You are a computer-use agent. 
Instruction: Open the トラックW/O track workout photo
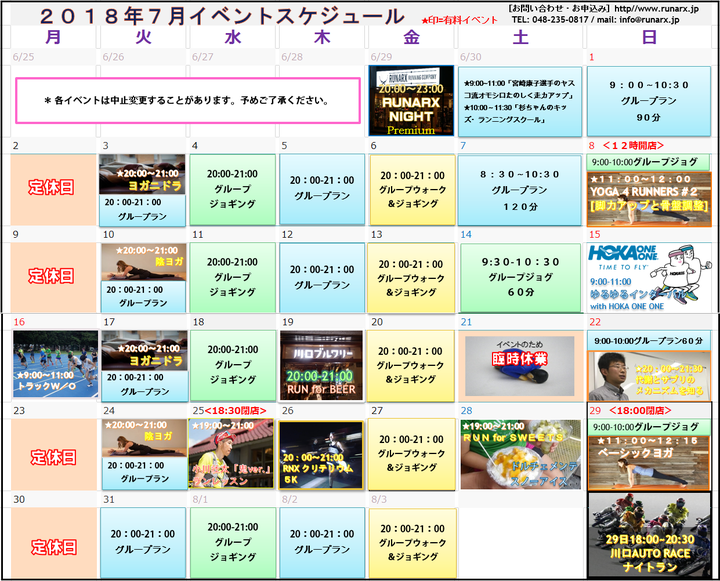point(56,364)
